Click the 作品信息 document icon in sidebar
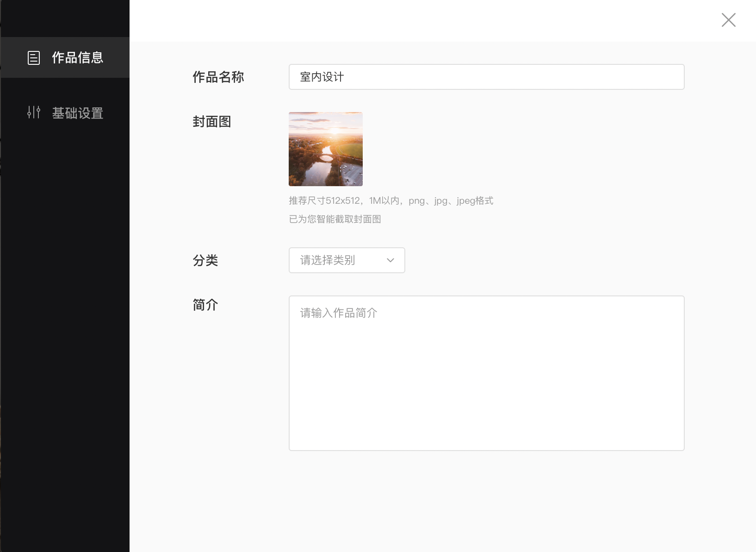Image resolution: width=756 pixels, height=552 pixels. tap(34, 58)
